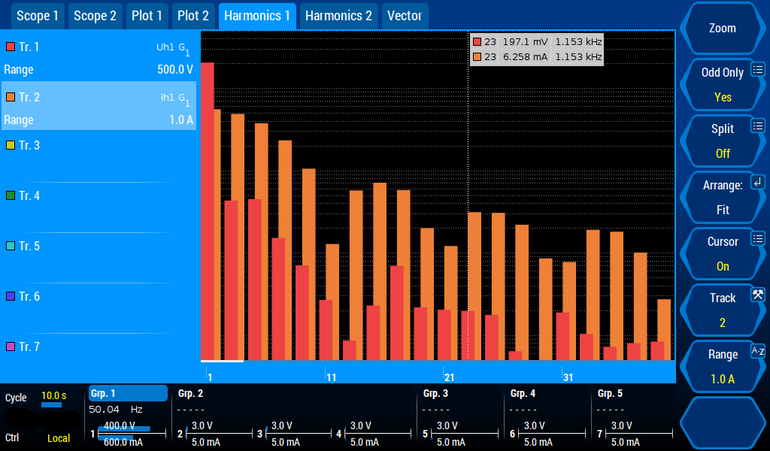770x451 pixels.
Task: Click the cyan Tr. 5 color square
Action: coord(10,246)
